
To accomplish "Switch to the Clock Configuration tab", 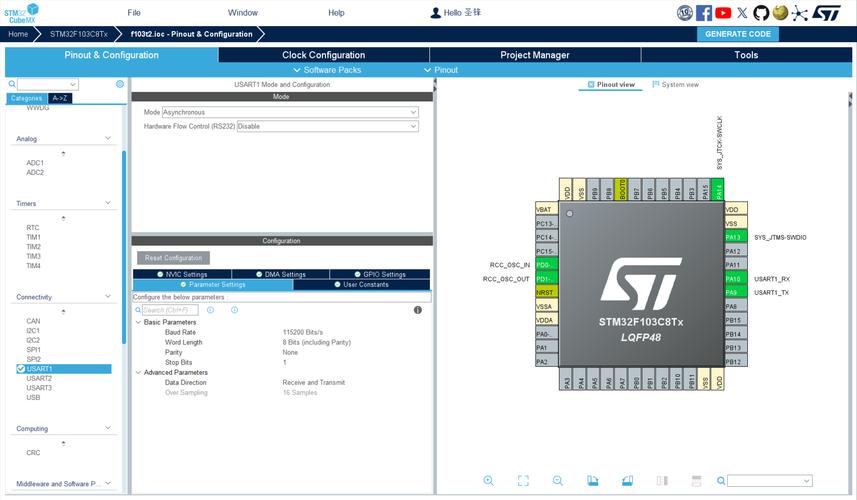I will click(x=323, y=55).
